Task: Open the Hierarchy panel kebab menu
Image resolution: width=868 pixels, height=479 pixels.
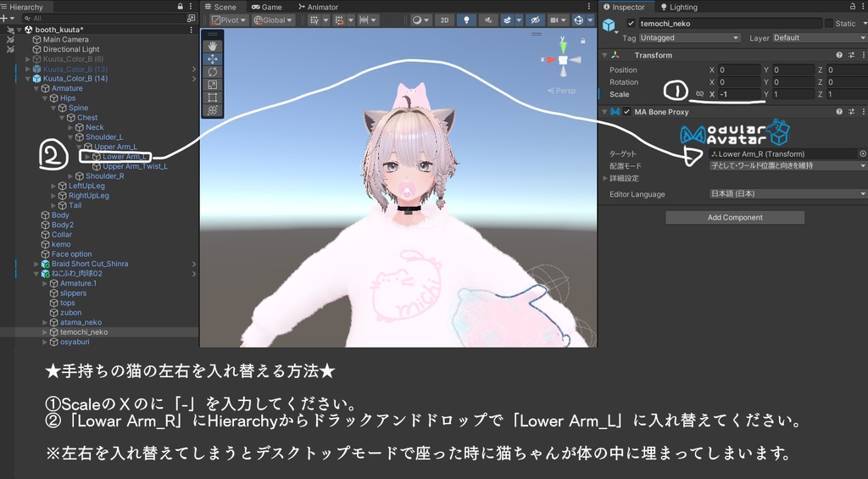Action: click(x=191, y=6)
